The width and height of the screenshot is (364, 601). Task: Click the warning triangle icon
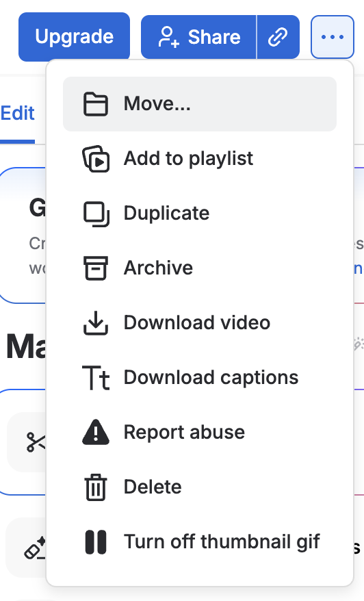96,432
